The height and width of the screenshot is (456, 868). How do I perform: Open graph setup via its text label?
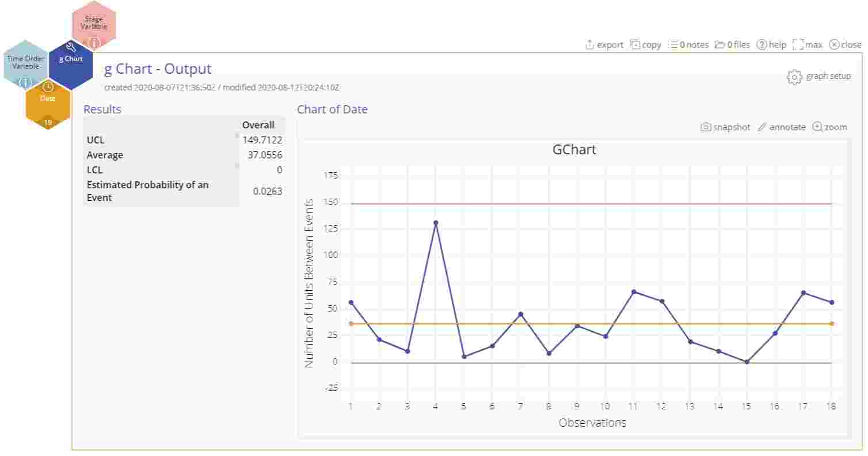829,76
